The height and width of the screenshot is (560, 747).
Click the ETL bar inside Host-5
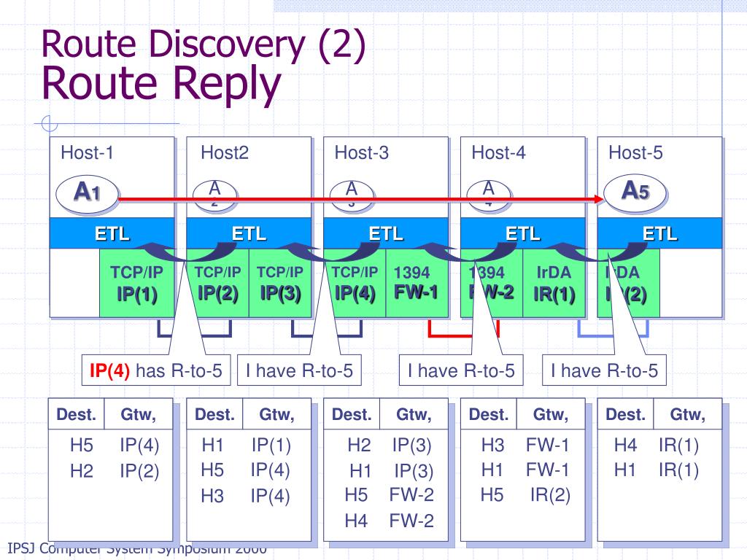coord(659,233)
